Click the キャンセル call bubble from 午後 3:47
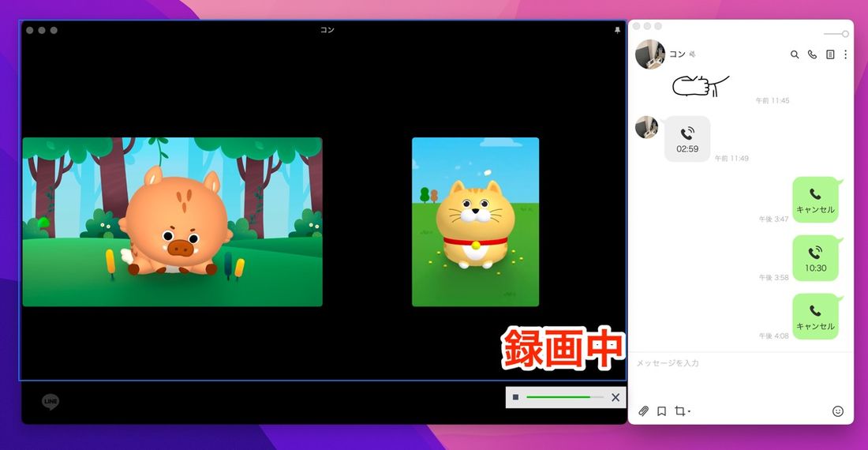868x450 pixels. [x=815, y=200]
